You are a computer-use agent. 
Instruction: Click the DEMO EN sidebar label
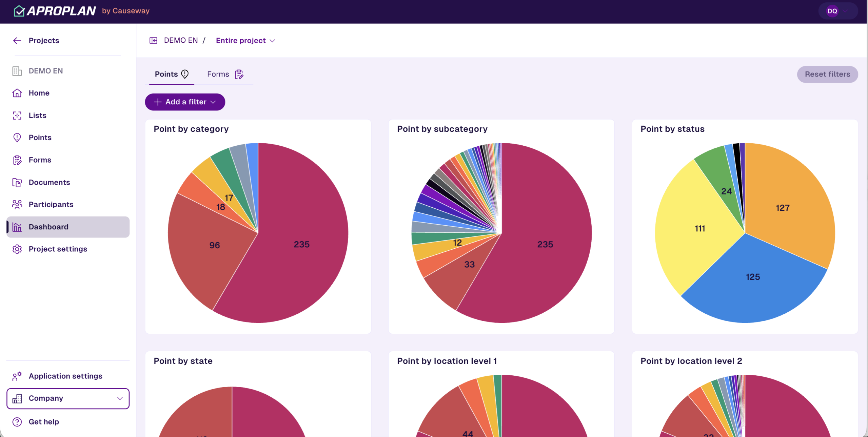point(46,71)
